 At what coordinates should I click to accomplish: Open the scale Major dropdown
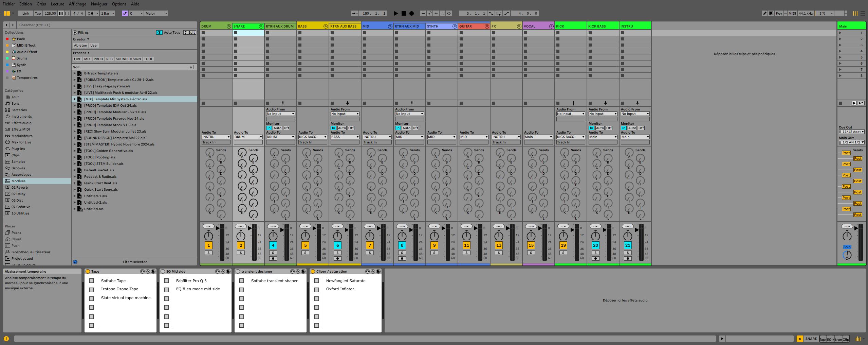point(156,14)
